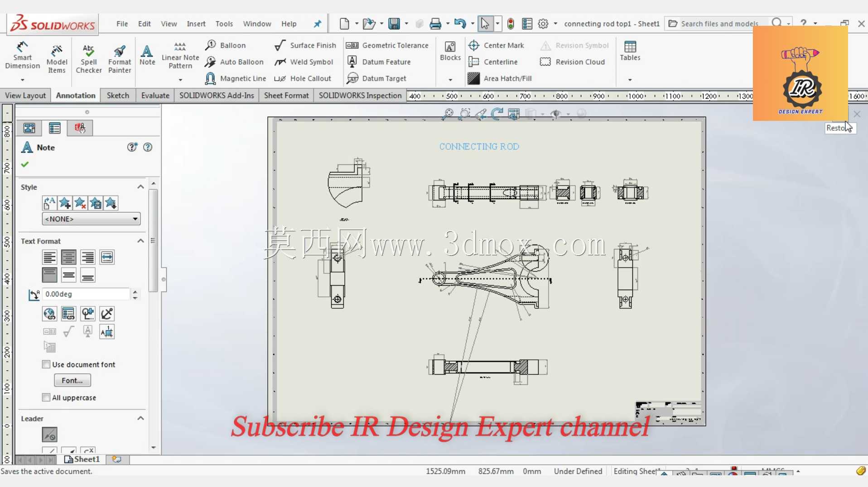Click Search files and models box
Image resolution: width=868 pixels, height=487 pixels.
(x=719, y=24)
